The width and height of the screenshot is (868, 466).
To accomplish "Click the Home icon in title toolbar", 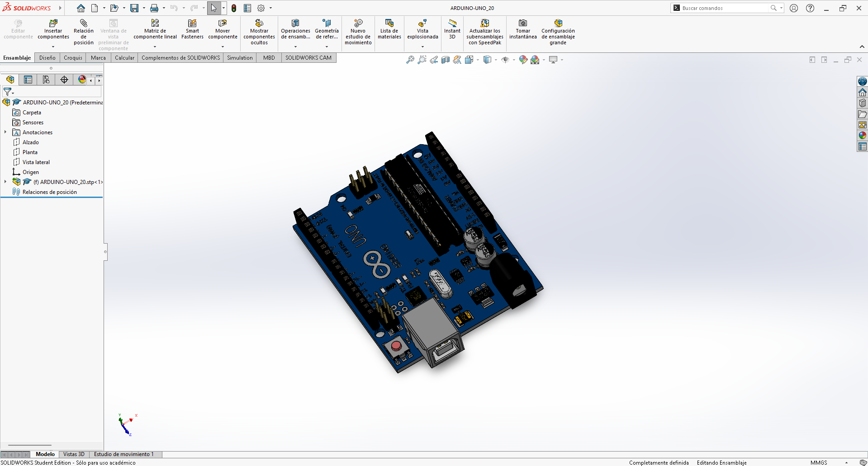I will [x=81, y=8].
